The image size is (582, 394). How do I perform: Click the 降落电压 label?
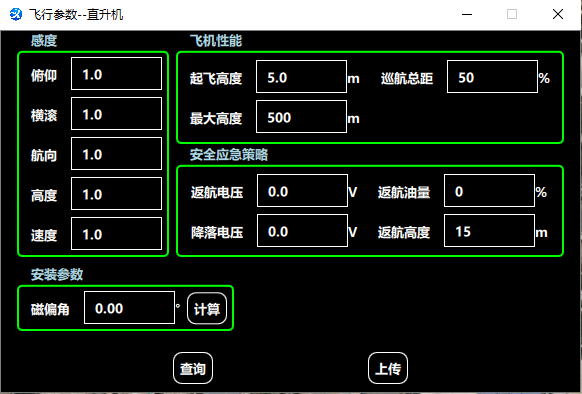217,232
